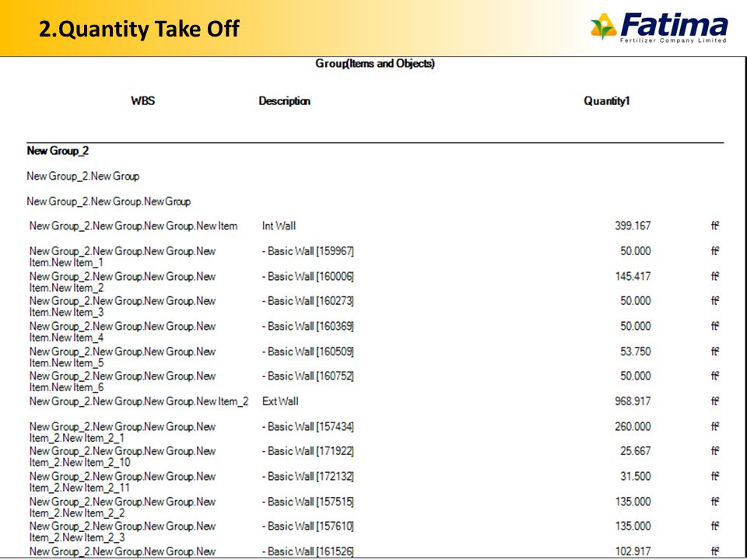
Task: Select the 50.000 quantity for wall 159967
Action: 636,251
